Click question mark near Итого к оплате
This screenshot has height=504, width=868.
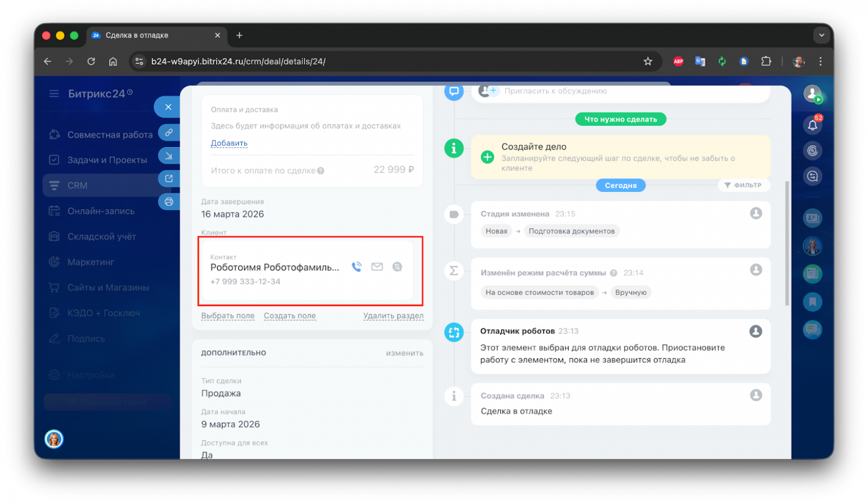(320, 170)
